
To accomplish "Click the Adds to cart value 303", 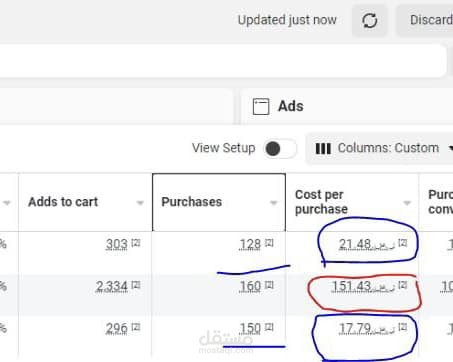I will (117, 244).
